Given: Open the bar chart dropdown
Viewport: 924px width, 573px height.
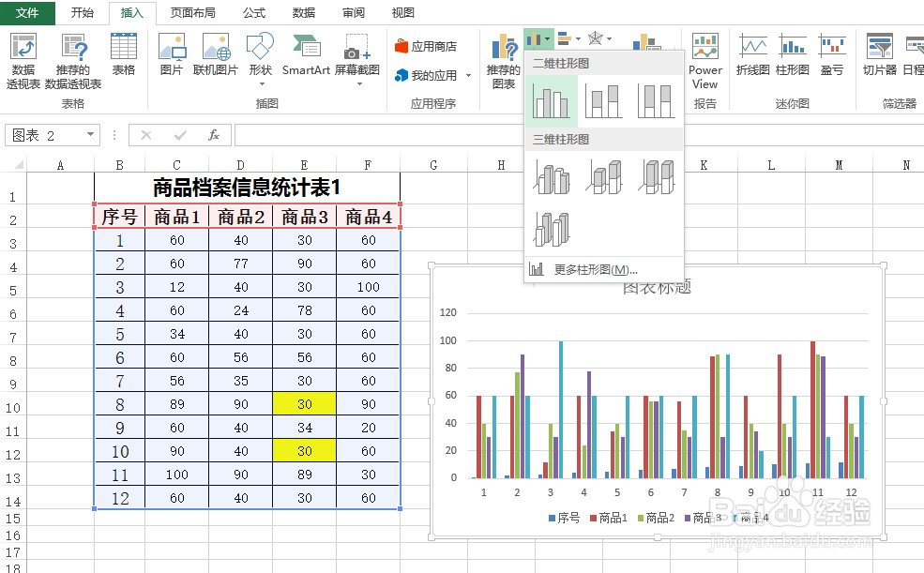Looking at the screenshot, I should pyautogui.click(x=568, y=38).
